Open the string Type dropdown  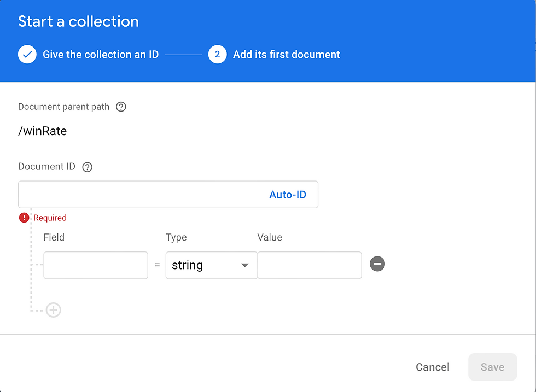[x=211, y=265]
